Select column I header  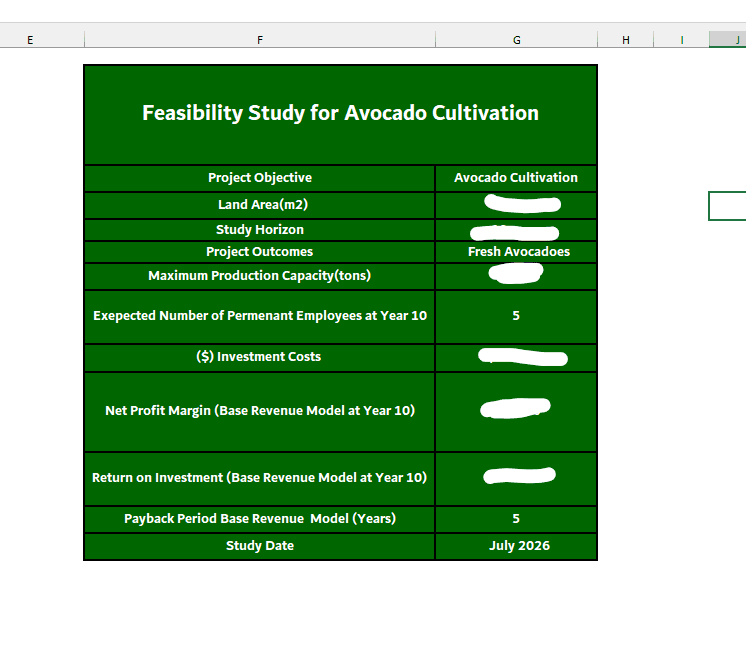681,40
